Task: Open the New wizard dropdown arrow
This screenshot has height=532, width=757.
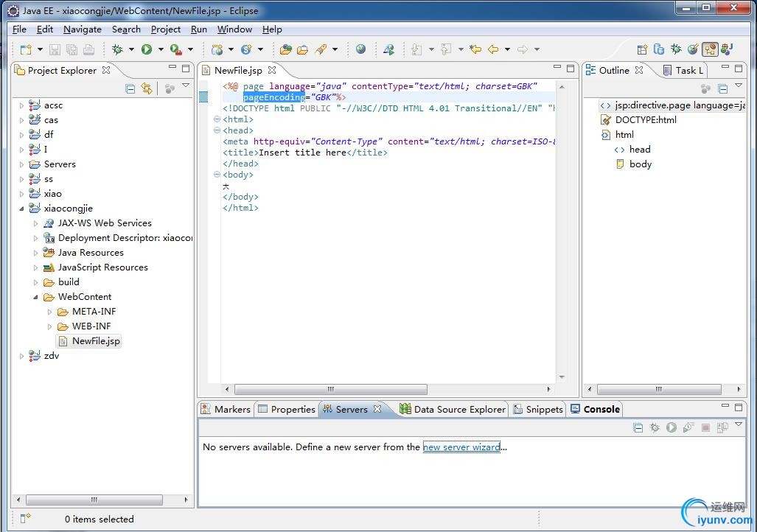Action: pyautogui.click(x=40, y=49)
